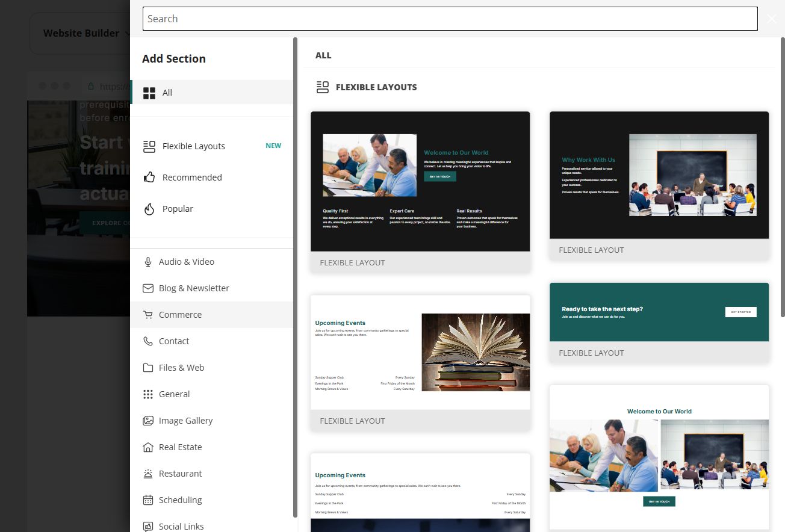Close the Add Section panel
This screenshot has width=785, height=532.
(772, 19)
